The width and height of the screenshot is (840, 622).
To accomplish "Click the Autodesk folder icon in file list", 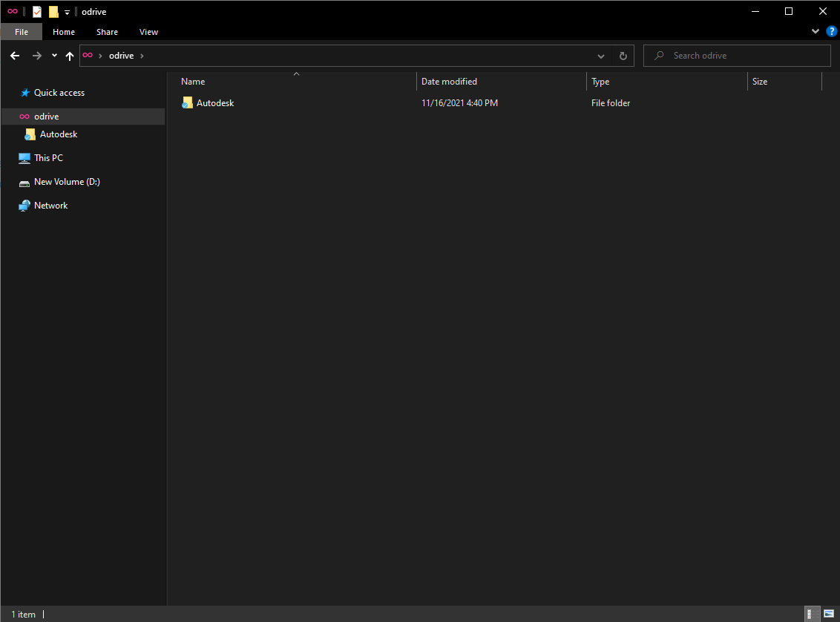I will pos(187,103).
